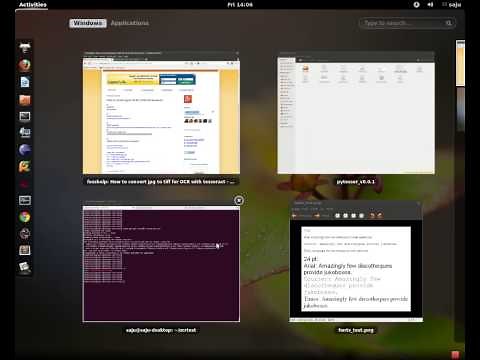This screenshot has width=480, height=360.
Task: Click Next arrow in image viewer toolbar
Action: pyautogui.click(x=316, y=216)
